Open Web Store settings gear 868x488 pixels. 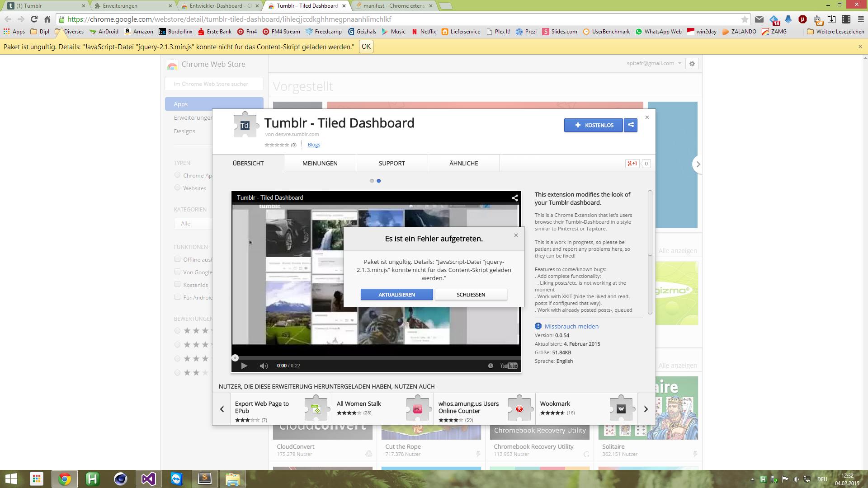692,64
